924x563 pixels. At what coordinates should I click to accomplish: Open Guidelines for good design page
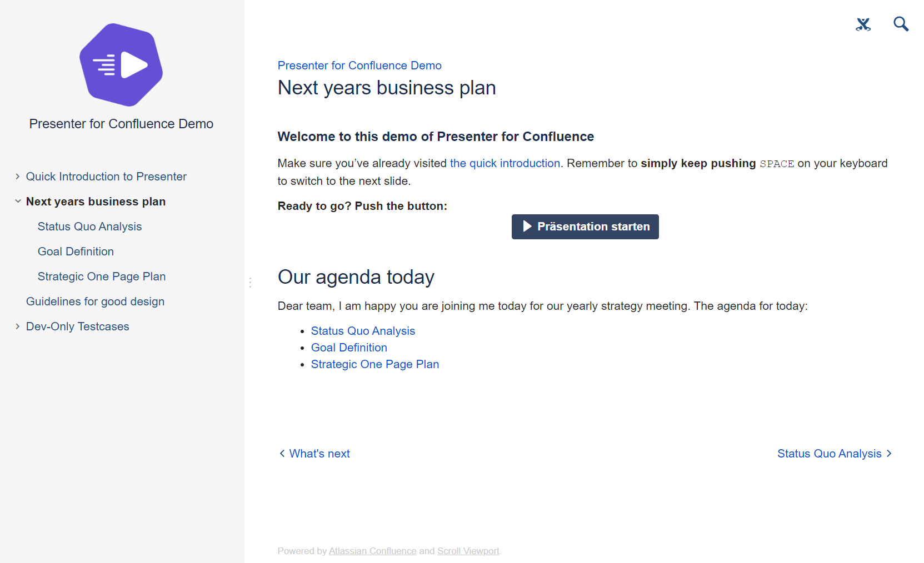point(95,301)
